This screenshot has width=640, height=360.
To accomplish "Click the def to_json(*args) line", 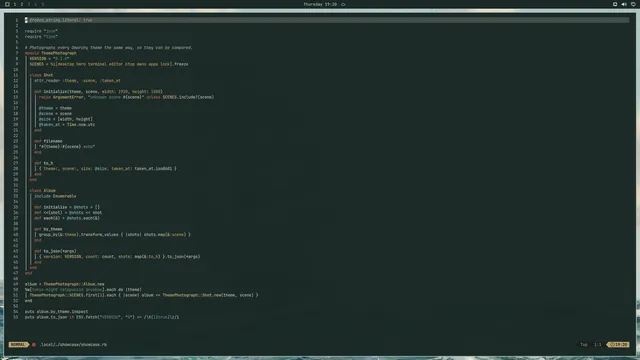I will [x=55, y=251].
